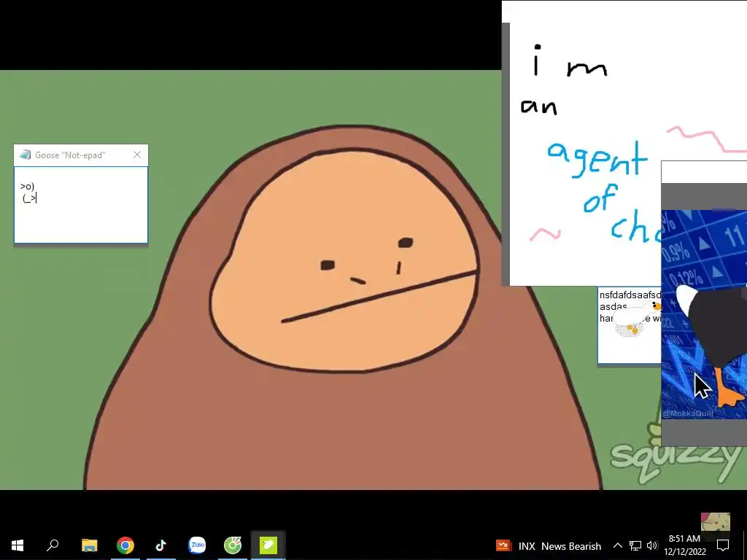
Task: Open INX News Bearish widget
Action: [549, 546]
